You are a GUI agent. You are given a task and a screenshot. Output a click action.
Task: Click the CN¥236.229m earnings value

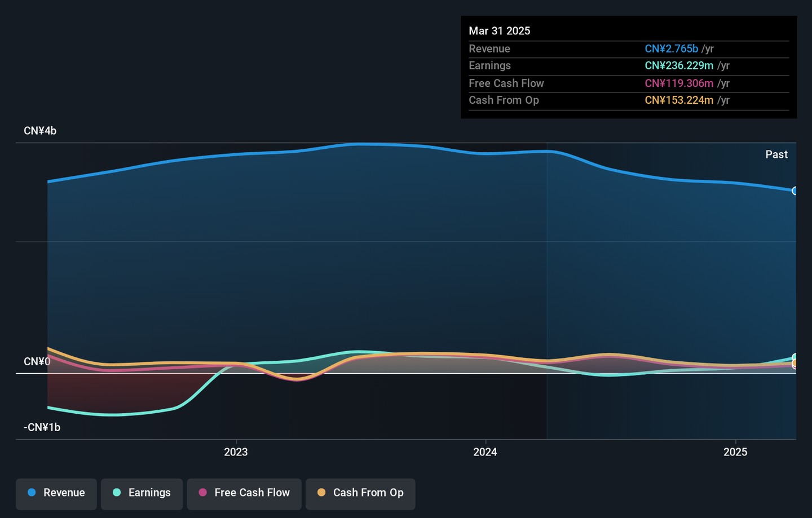[x=679, y=66]
